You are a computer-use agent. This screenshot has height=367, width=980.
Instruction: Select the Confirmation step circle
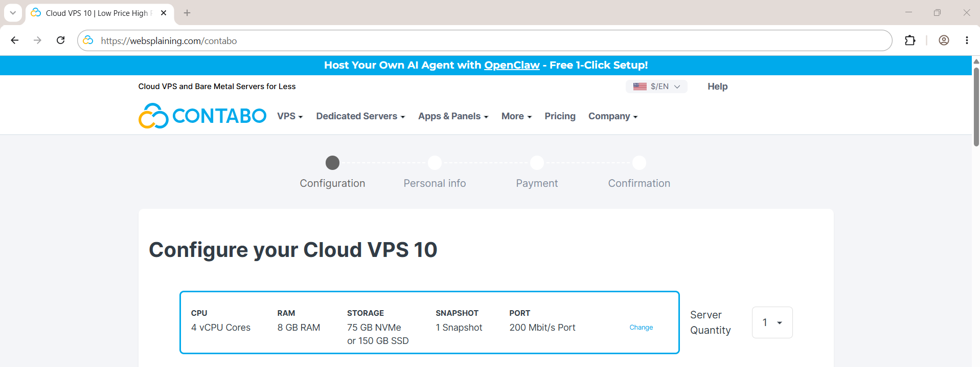pyautogui.click(x=639, y=163)
